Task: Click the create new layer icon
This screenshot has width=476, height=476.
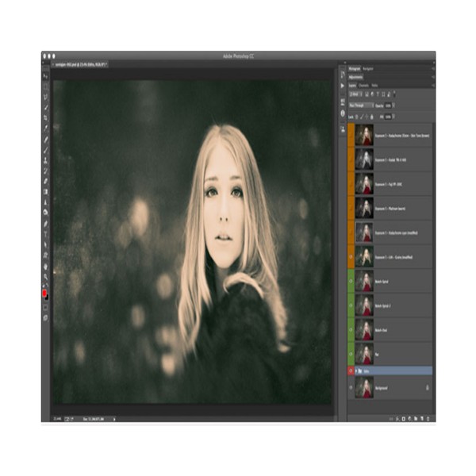Action: [420, 417]
